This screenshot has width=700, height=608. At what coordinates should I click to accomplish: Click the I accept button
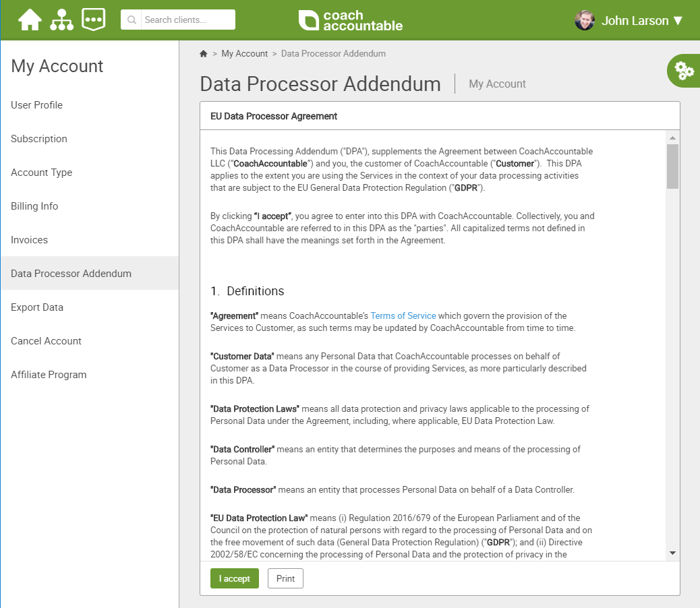pos(235,578)
